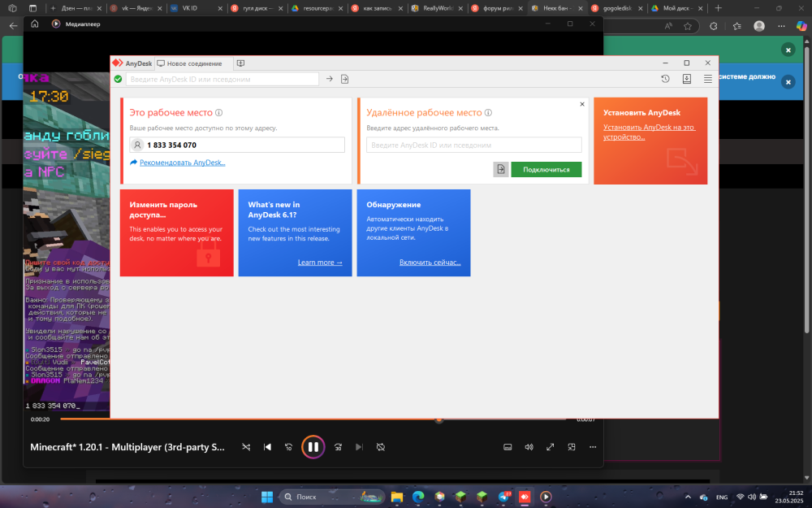Pause the media player playback
The height and width of the screenshot is (508, 812).
coord(313,447)
